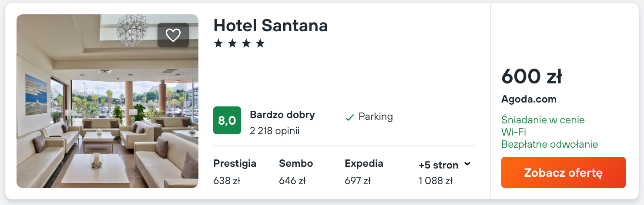Open the Hotel Santana title link
This screenshot has height=205, width=644.
click(270, 26)
